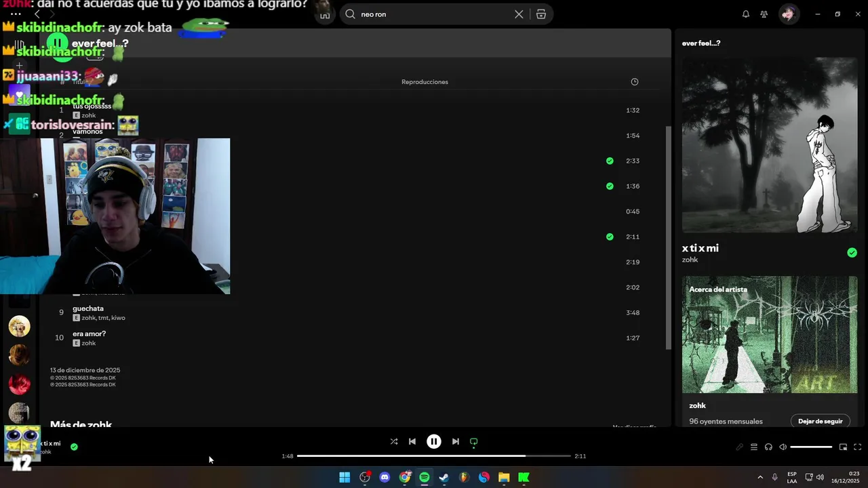Open the notifications bell

click(746, 14)
